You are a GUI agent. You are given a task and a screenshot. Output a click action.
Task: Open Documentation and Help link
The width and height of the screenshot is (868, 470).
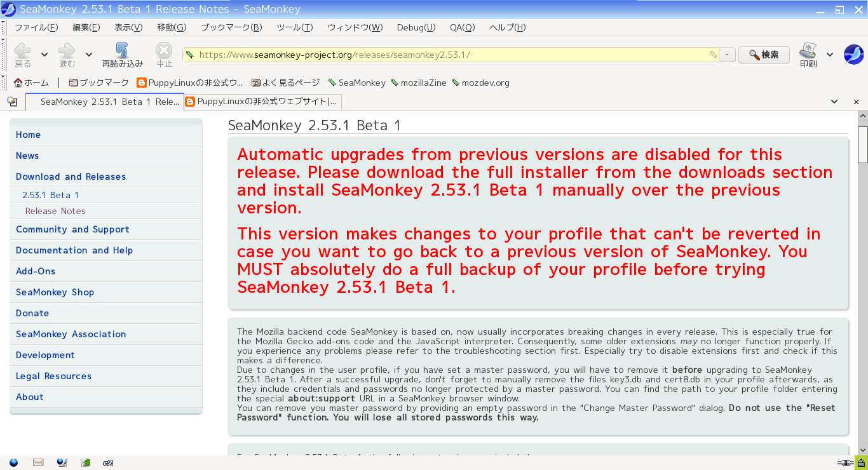click(x=74, y=250)
